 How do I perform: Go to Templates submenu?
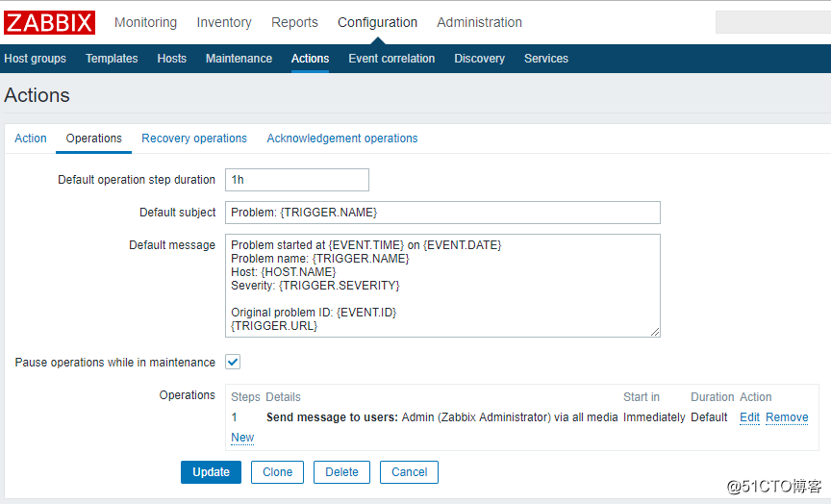[112, 59]
